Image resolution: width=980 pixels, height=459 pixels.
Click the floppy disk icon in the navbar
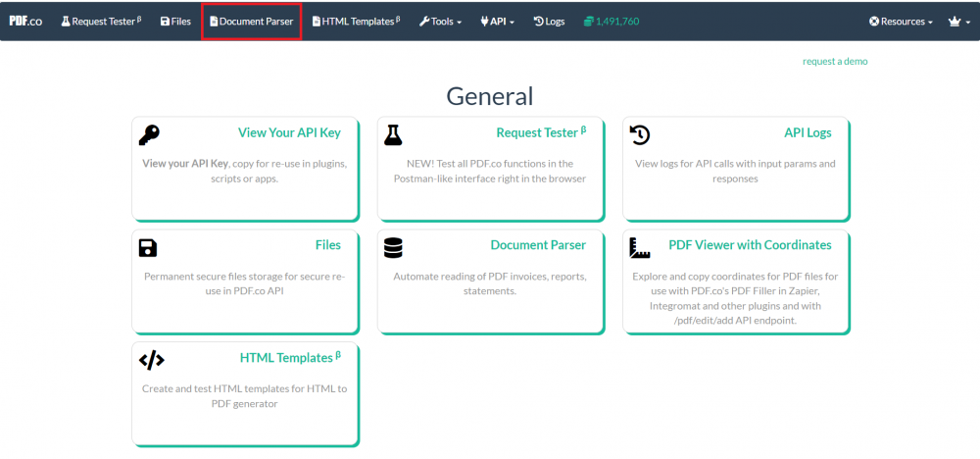tap(165, 22)
